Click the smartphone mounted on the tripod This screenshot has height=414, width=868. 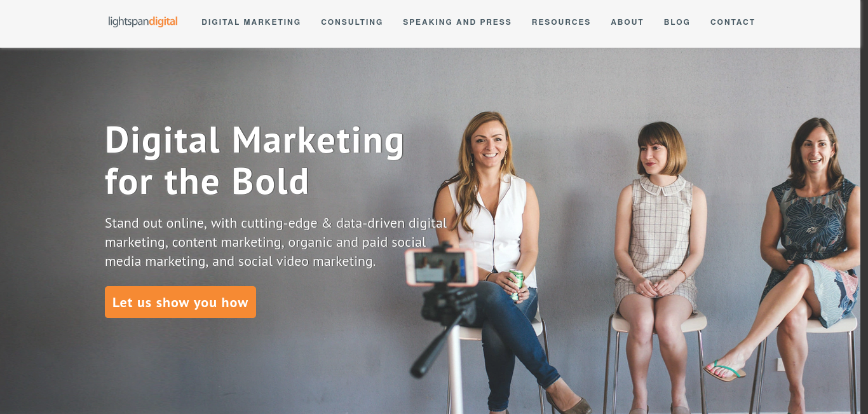tap(441, 267)
